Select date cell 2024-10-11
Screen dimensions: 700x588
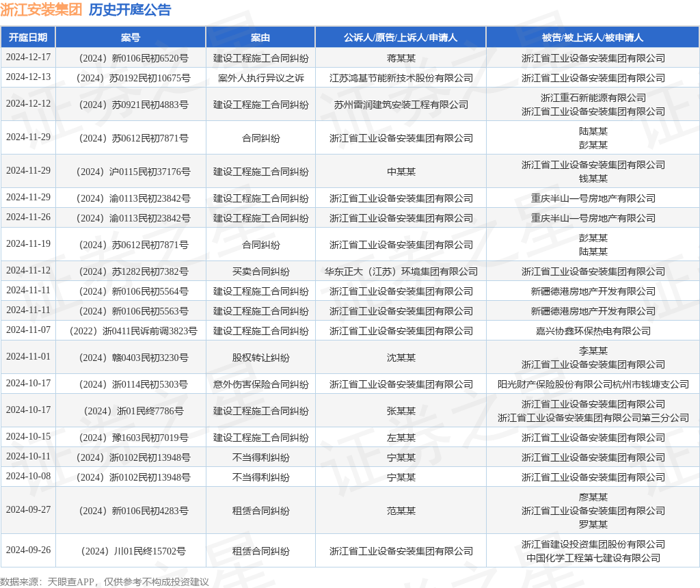coord(28,457)
